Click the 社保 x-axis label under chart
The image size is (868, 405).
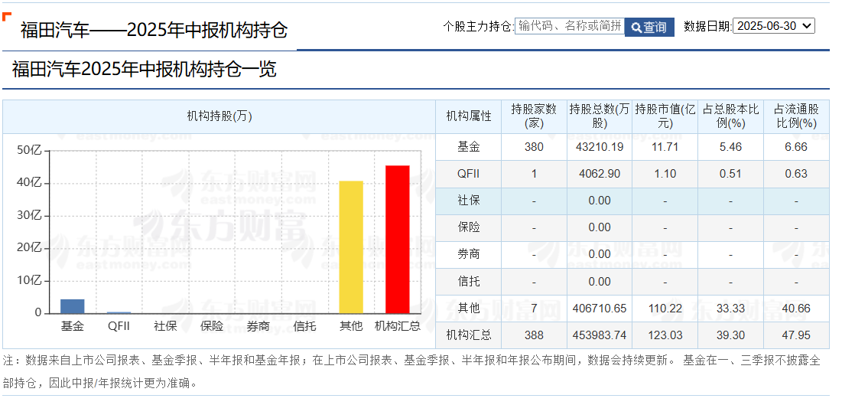(165, 326)
